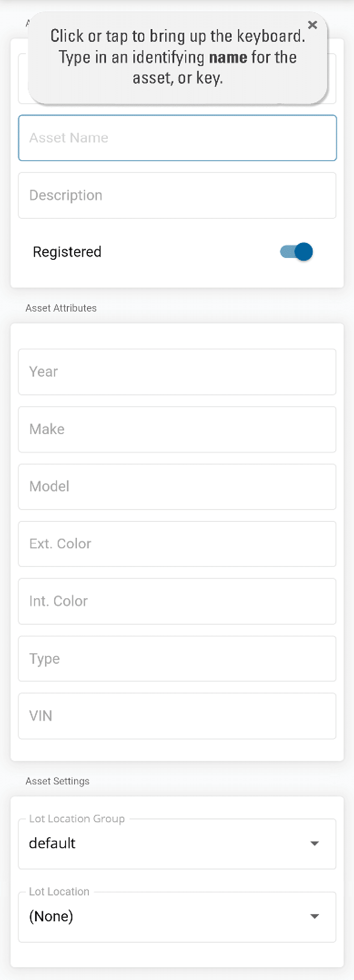Open the Lot Location dropdown arrow

pyautogui.click(x=314, y=916)
